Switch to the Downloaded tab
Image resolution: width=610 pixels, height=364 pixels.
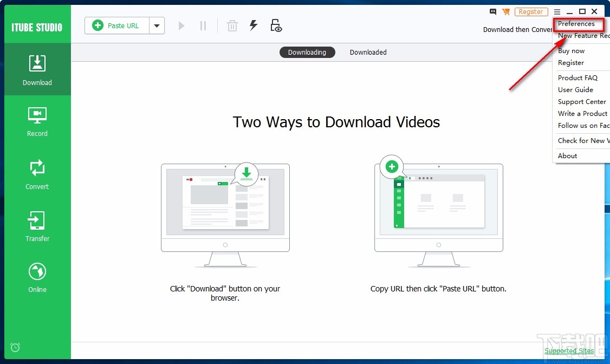(368, 52)
